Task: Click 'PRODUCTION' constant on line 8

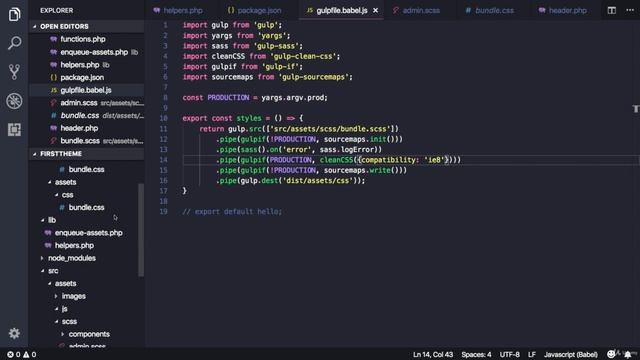Action: (x=228, y=98)
